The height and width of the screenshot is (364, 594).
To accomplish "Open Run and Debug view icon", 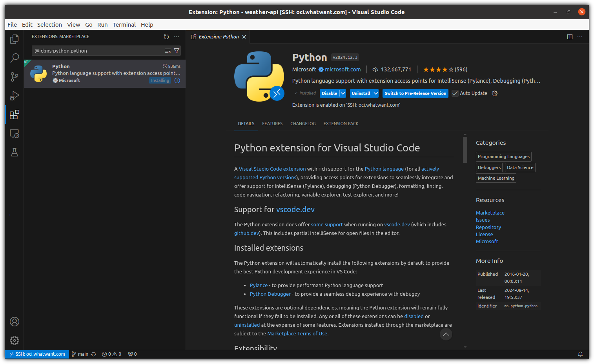I will click(x=15, y=96).
